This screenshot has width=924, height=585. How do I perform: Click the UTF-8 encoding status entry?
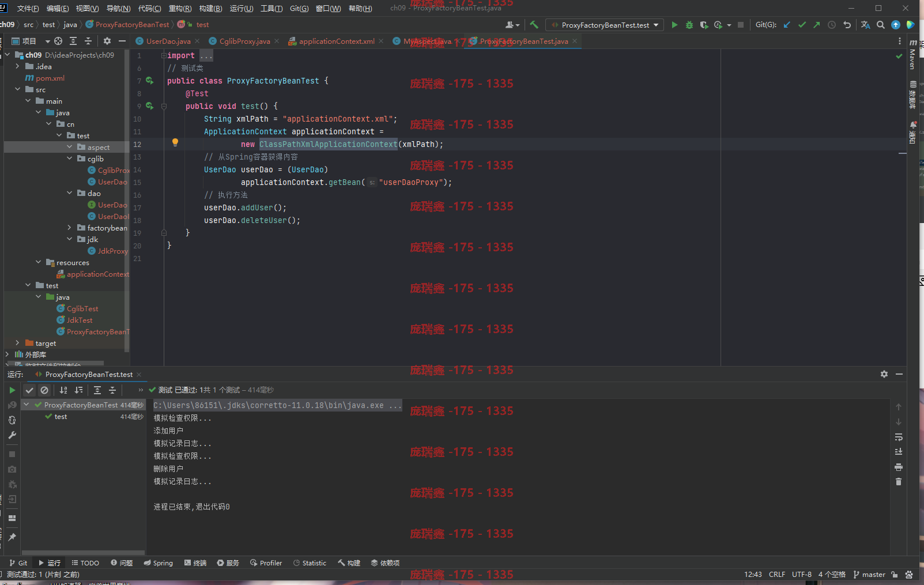pos(801,575)
